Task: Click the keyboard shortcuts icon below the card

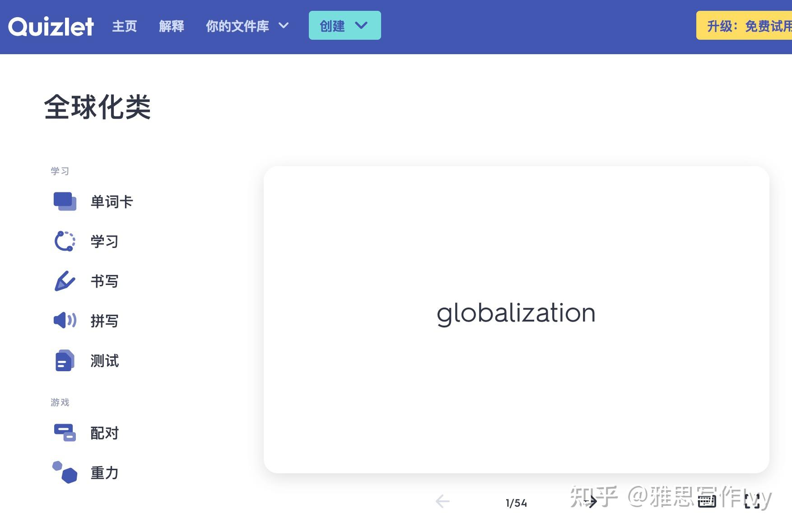Action: 707,501
